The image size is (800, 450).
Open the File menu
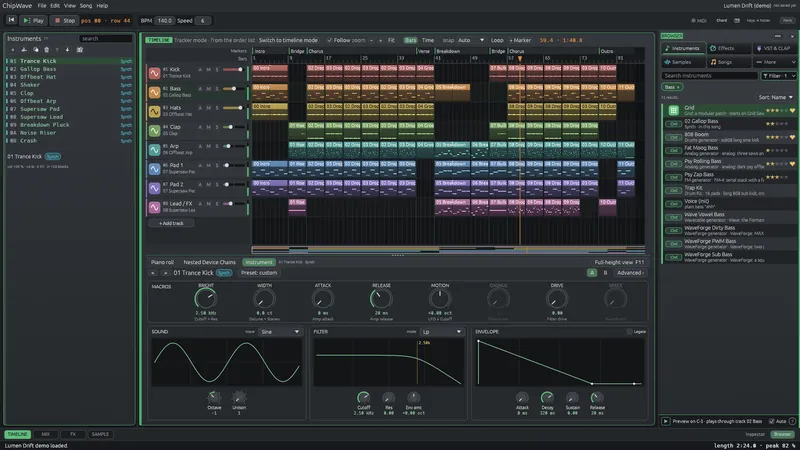(x=42, y=6)
